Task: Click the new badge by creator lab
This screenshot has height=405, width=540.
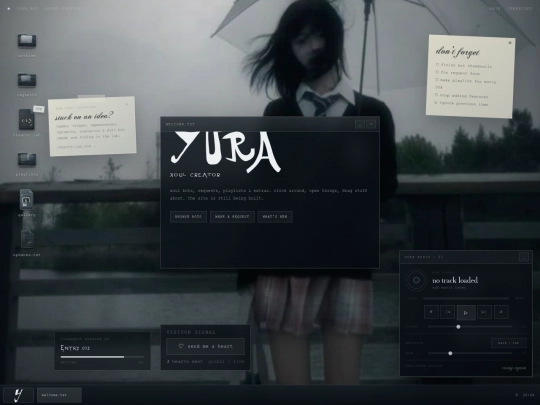Action: 39,109
